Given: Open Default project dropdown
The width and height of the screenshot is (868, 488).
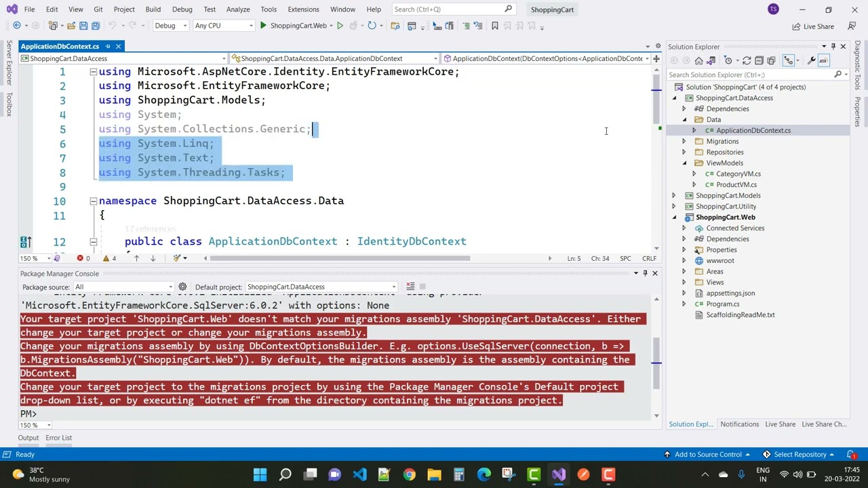Looking at the screenshot, I should [x=321, y=287].
